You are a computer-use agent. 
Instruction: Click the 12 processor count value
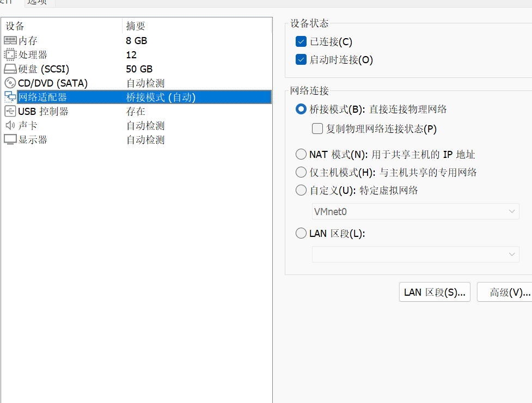click(131, 55)
